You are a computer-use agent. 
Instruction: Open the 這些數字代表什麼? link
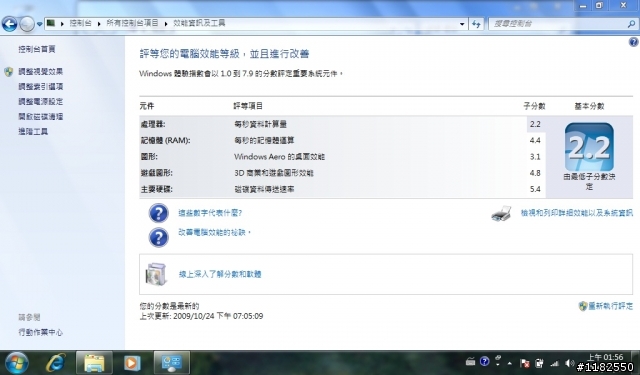pyautogui.click(x=210, y=213)
